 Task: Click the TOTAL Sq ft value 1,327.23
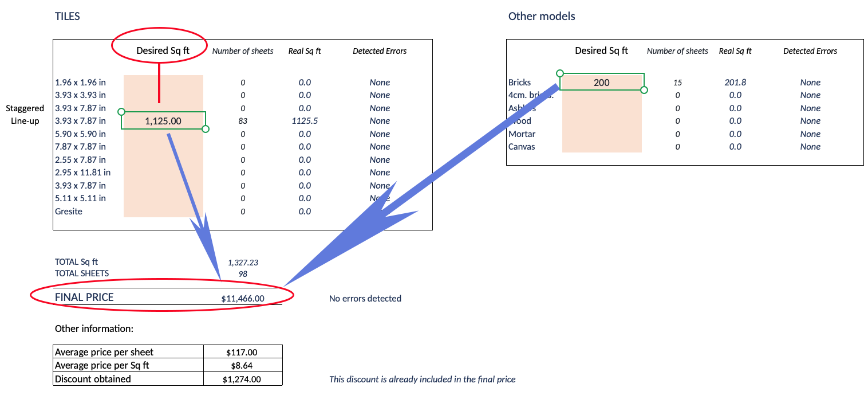tap(243, 262)
